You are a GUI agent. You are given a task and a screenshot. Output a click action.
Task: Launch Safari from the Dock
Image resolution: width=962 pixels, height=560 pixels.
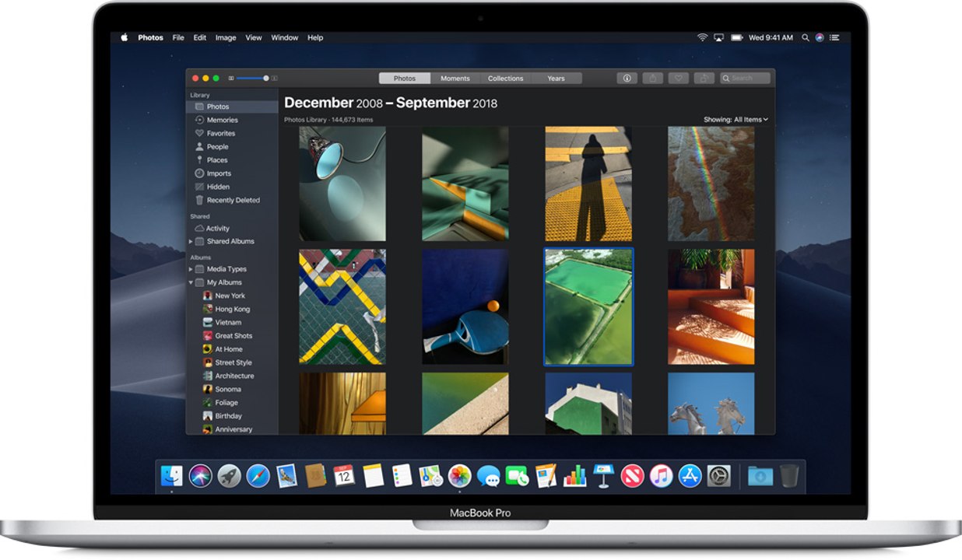[258, 475]
